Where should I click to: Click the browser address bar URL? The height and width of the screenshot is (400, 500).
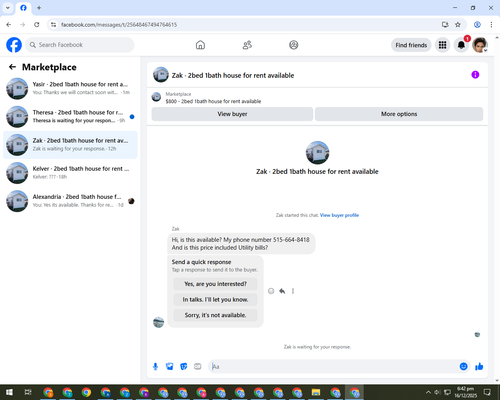coord(119,25)
